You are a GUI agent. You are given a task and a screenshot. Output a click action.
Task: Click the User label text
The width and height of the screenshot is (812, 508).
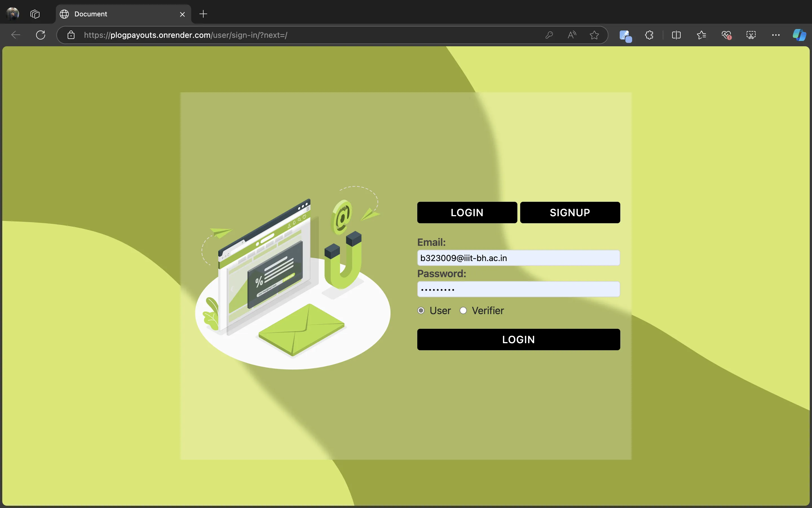(440, 310)
